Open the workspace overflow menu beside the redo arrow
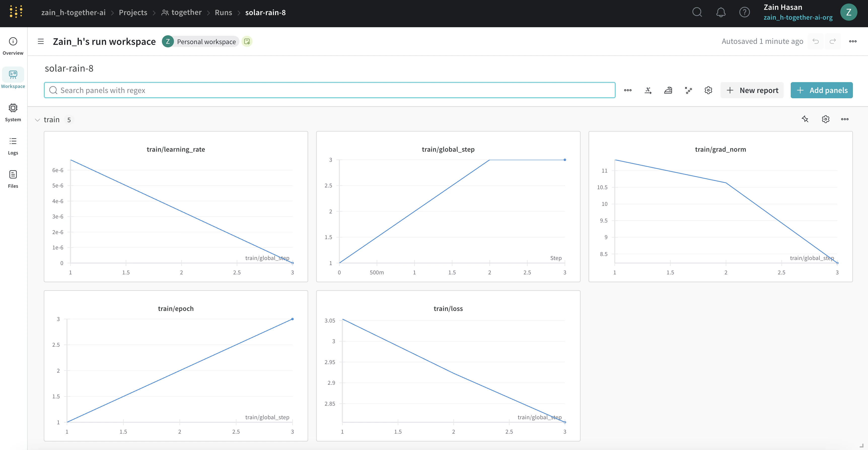The image size is (868, 450). pyautogui.click(x=852, y=42)
